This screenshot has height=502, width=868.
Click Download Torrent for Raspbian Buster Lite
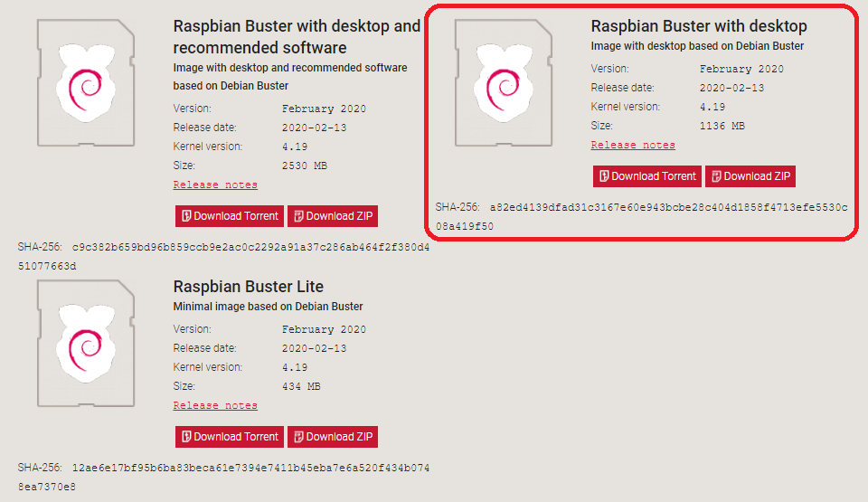pos(230,437)
